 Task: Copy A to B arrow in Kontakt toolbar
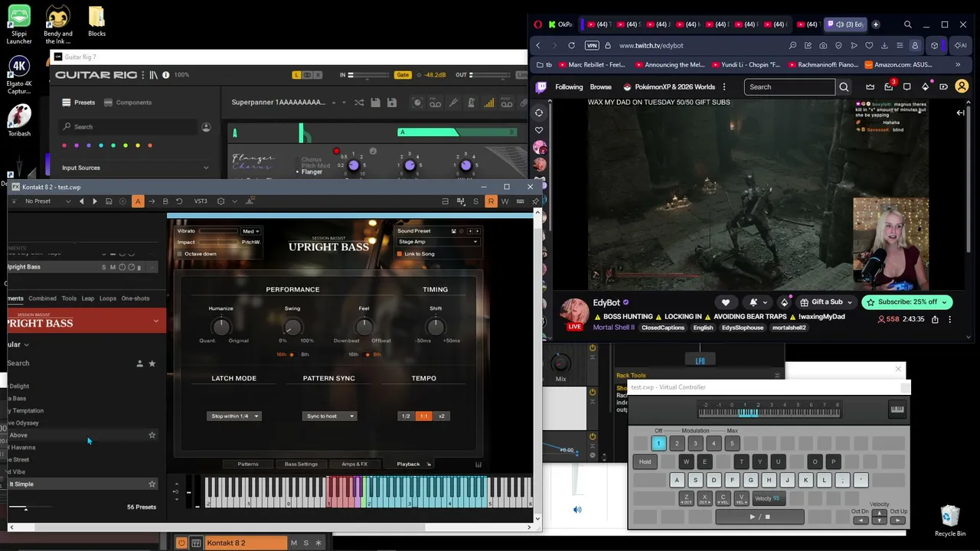tap(152, 201)
